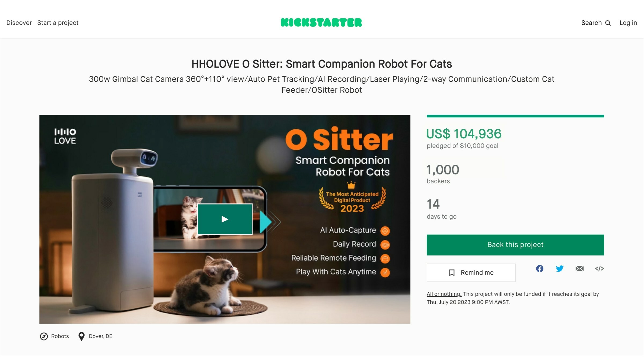Open the Robots category link
Image resolution: width=644 pixels, height=363 pixels.
click(60, 336)
